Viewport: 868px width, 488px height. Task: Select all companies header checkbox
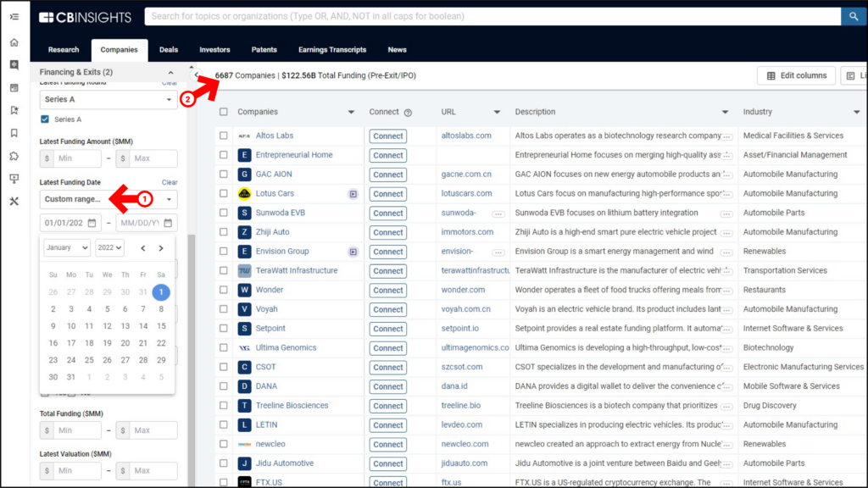coord(224,112)
